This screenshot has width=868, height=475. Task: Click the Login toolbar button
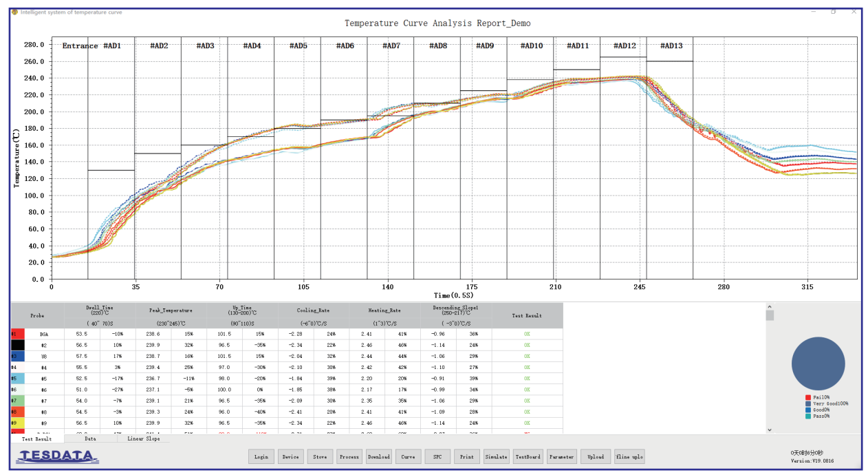pos(261,456)
